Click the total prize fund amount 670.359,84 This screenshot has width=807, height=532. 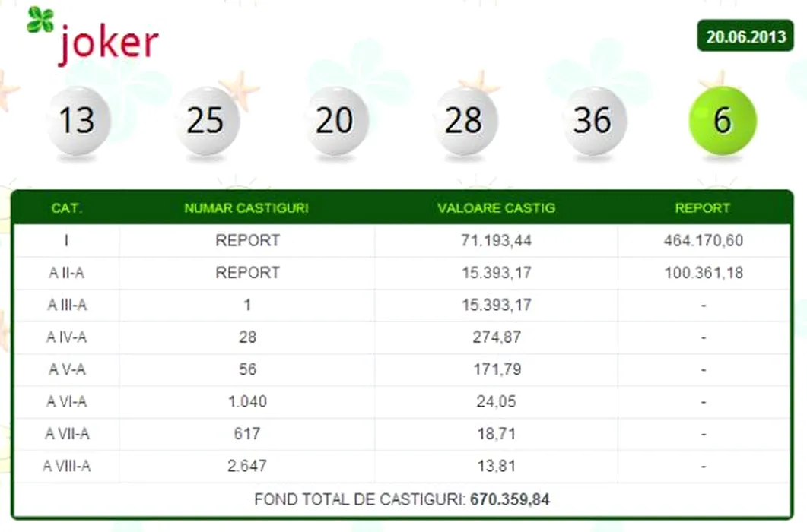tap(510, 500)
